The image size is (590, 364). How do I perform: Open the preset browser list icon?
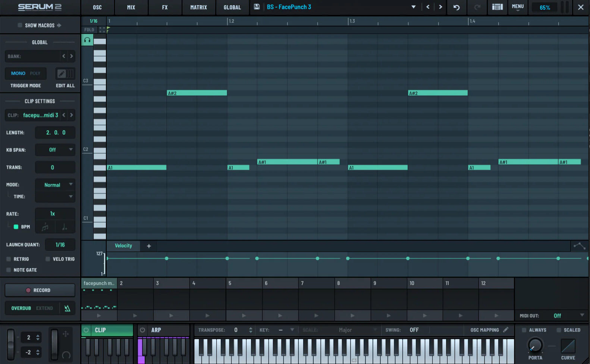(497, 7)
